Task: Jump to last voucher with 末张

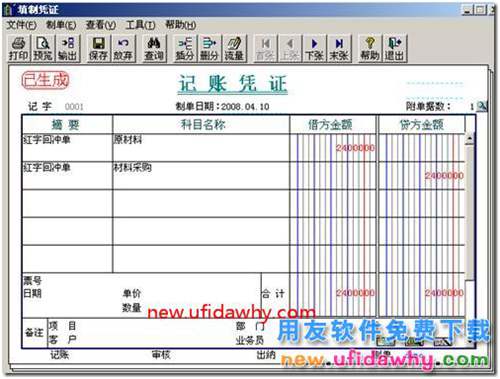Action: click(339, 49)
